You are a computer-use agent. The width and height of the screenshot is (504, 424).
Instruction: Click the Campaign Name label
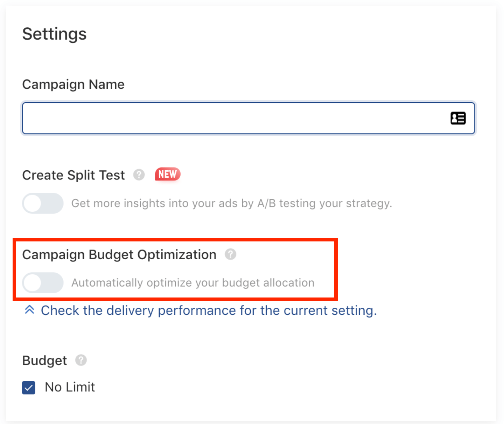(73, 84)
